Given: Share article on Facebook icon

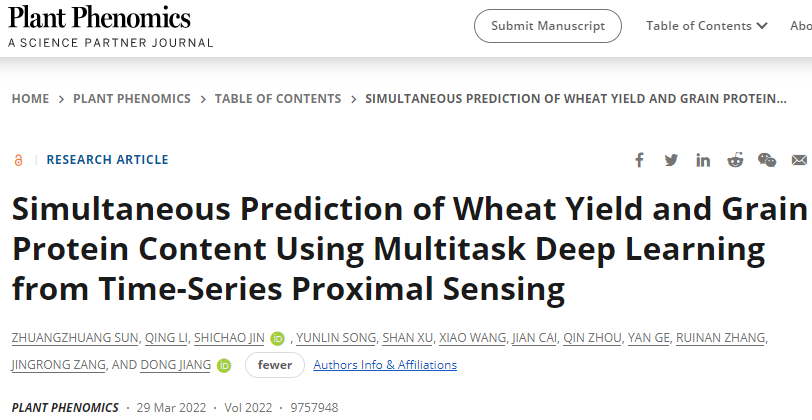Looking at the screenshot, I should tap(640, 160).
